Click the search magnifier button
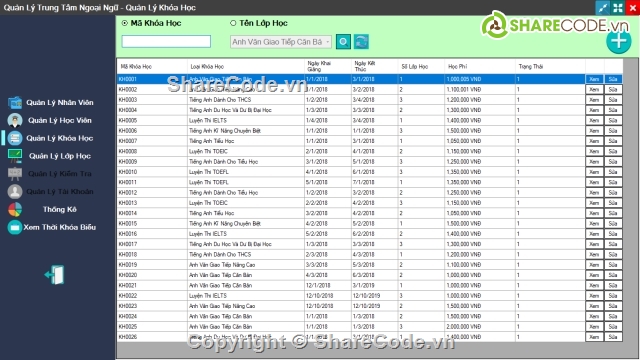Screen dimensions: 640x360 point(343,42)
